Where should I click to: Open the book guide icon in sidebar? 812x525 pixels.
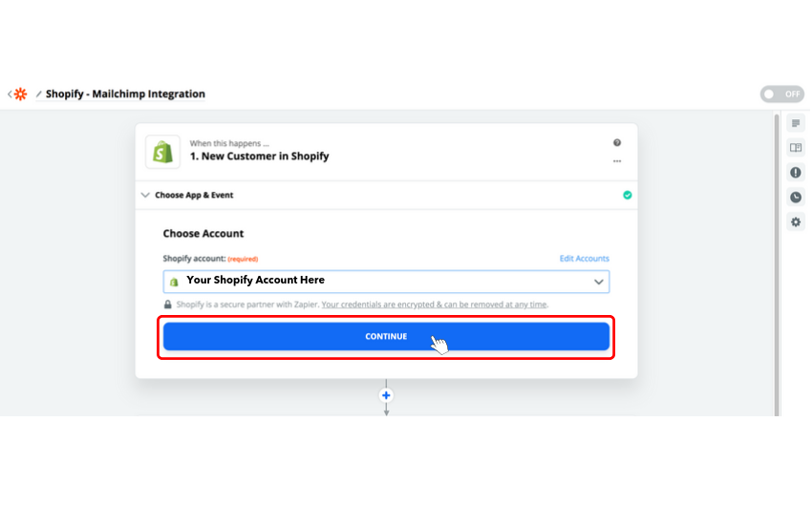point(796,148)
